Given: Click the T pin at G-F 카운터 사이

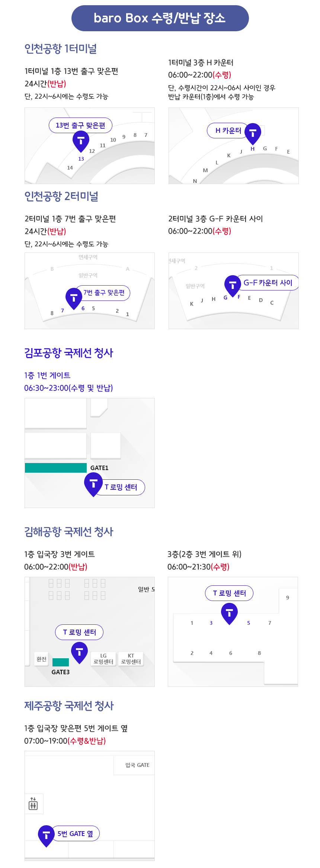Looking at the screenshot, I should tap(233, 285).
